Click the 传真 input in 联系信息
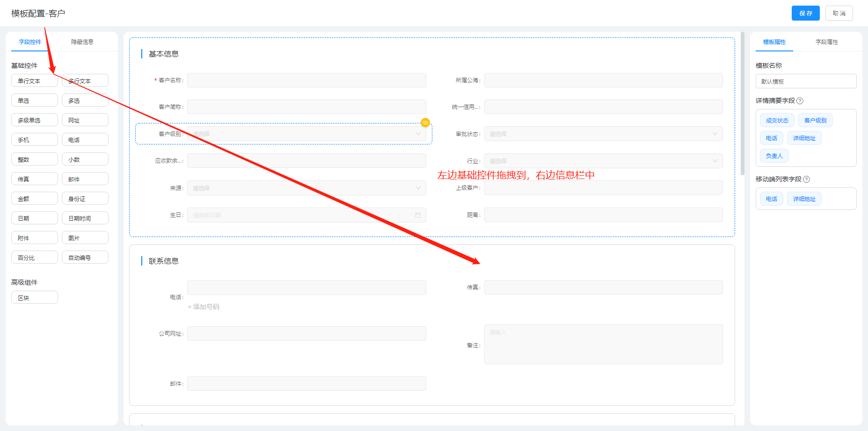 point(603,287)
